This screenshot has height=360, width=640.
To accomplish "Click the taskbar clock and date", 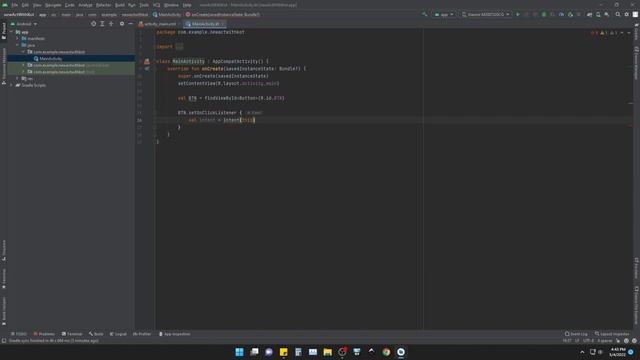I will point(618,352).
